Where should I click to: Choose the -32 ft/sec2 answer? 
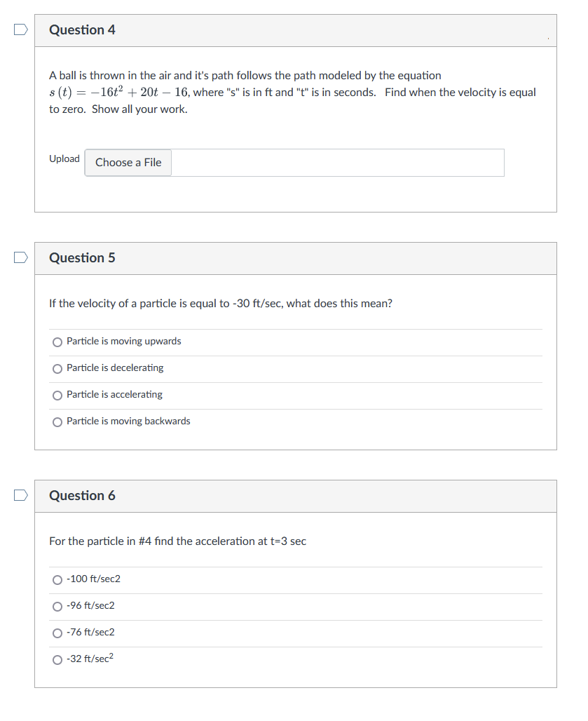click(57, 659)
